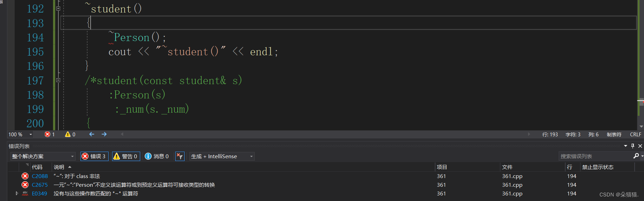Viewport: 644px width, 201px height.
Task: Click the build-only IntelliSense error filter icon
Action: click(179, 156)
